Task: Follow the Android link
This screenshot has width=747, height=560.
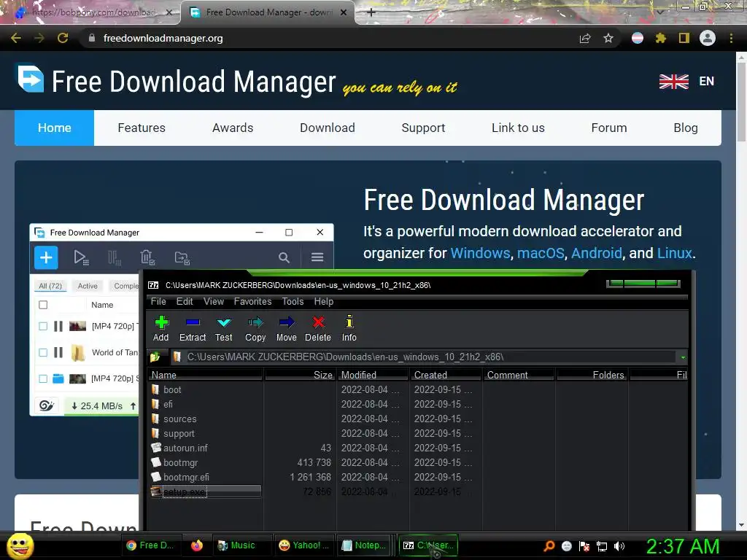Action: 597,253
